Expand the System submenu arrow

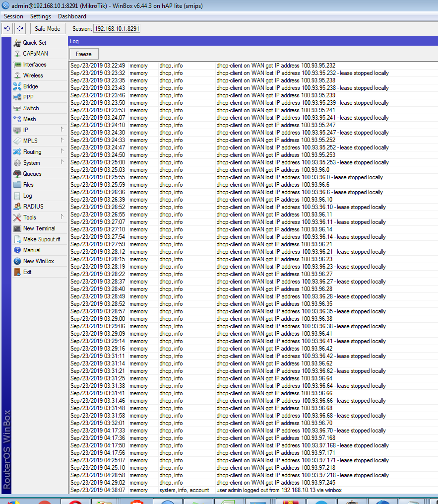[62, 162]
